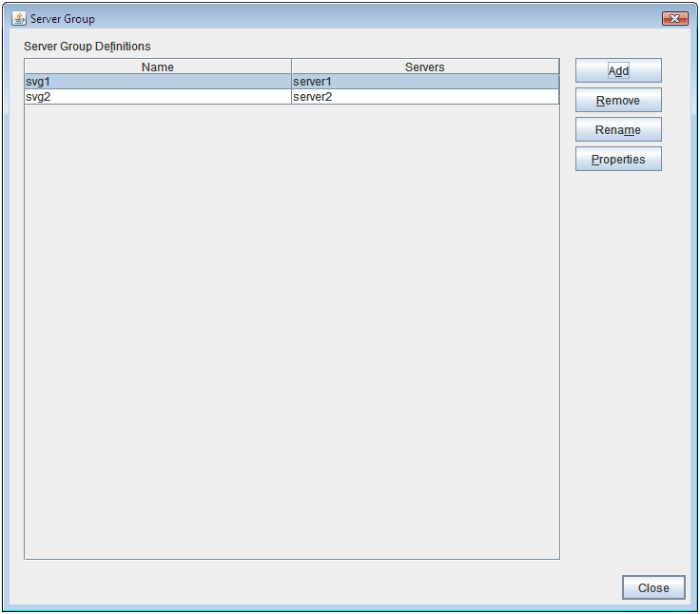
Task: Click the divider between Name and Servers headers
Action: 291,67
